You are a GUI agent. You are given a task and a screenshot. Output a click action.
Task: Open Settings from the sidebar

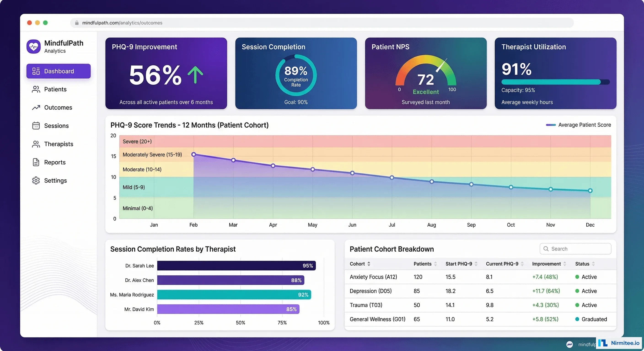point(59,181)
